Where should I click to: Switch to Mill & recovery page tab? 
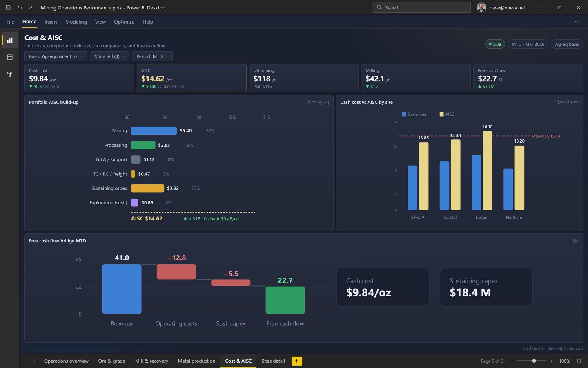(151, 361)
